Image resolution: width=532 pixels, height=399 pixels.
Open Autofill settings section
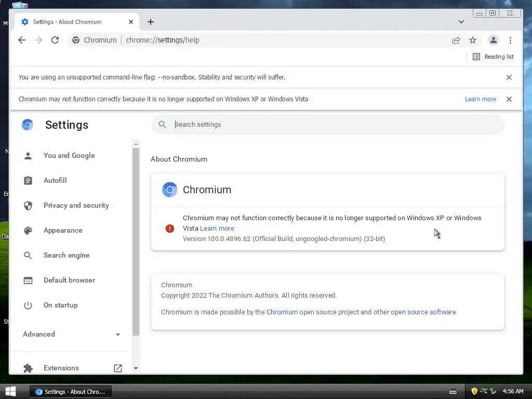pyautogui.click(x=55, y=180)
